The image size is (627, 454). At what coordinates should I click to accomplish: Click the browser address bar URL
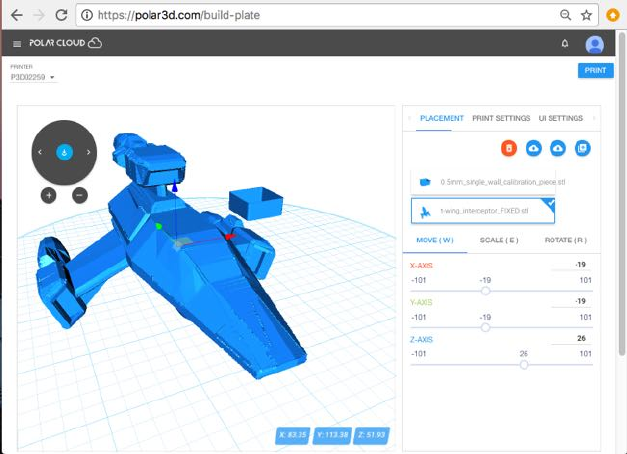point(179,15)
